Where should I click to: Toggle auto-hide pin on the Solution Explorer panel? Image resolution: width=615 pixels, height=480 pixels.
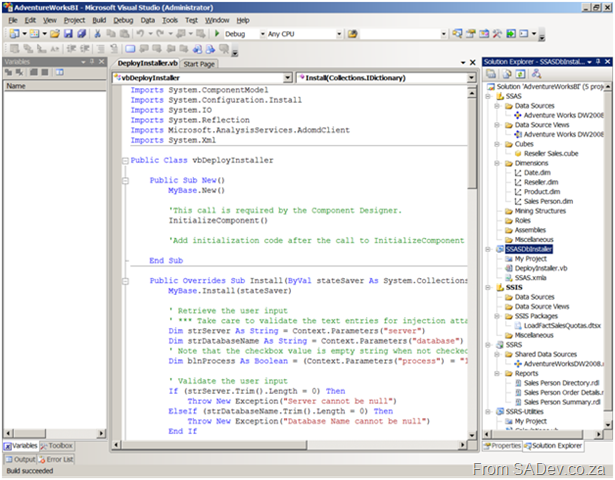pos(599,62)
